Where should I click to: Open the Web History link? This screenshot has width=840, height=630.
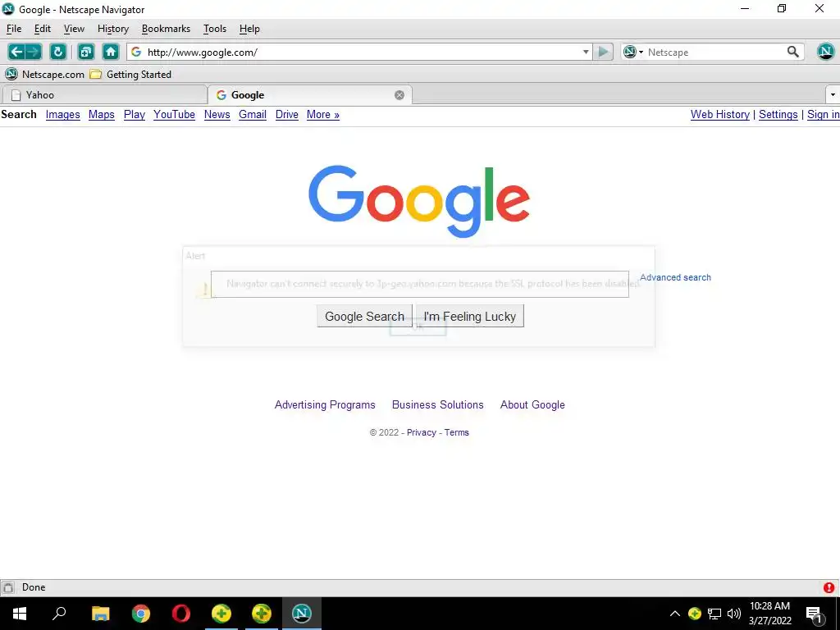tap(720, 115)
